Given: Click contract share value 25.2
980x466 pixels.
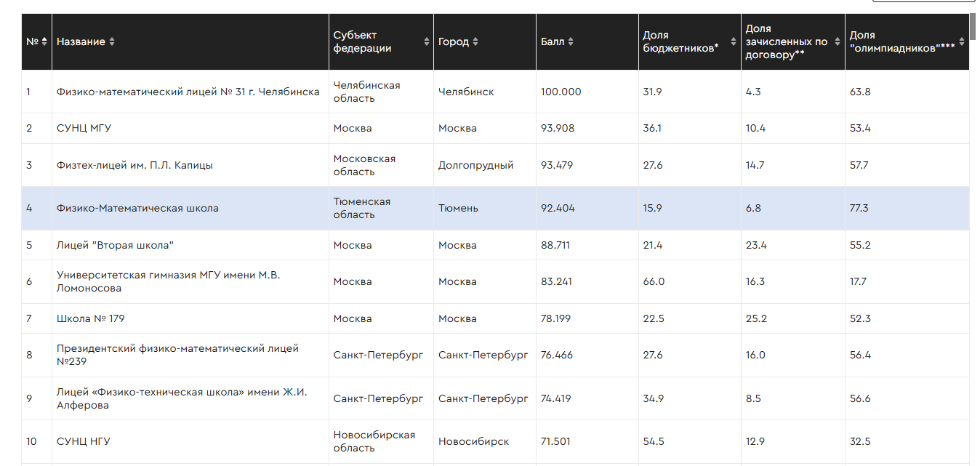Looking at the screenshot, I should pyautogui.click(x=756, y=318).
